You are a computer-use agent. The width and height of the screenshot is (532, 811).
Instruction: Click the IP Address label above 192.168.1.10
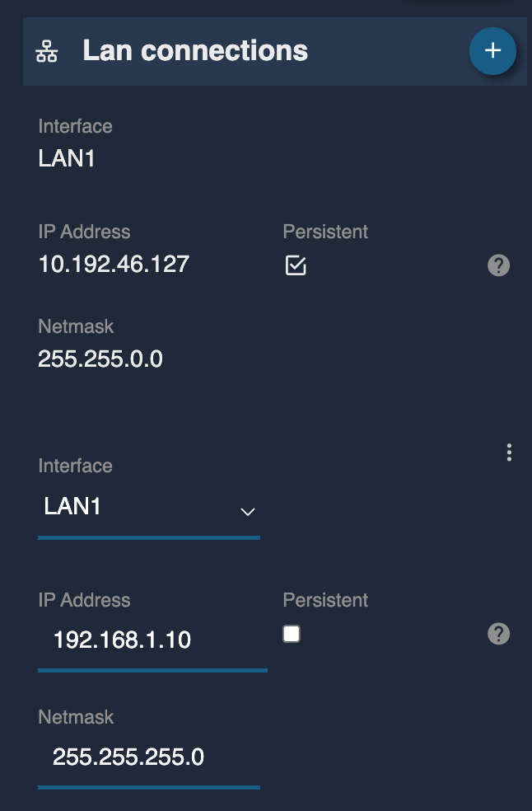click(84, 600)
